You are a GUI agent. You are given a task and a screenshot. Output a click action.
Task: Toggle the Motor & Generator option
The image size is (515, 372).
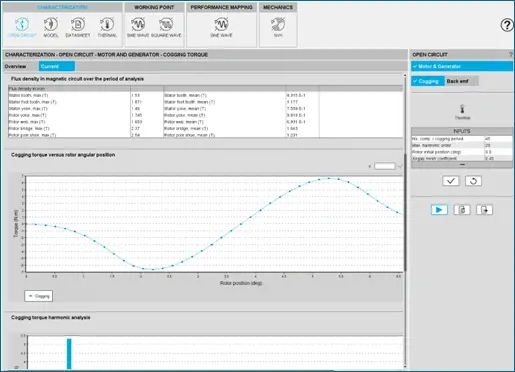(462, 66)
